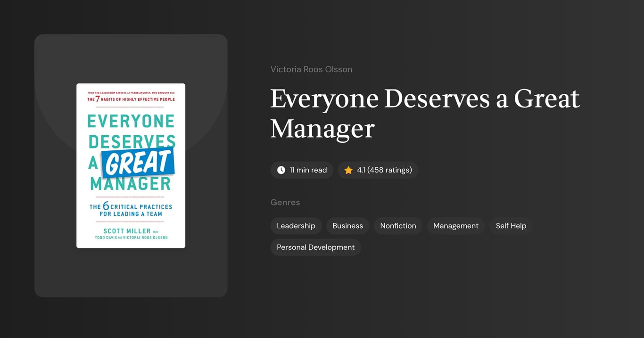The height and width of the screenshot is (338, 644).
Task: Select the Management genre tag
Action: pos(455,225)
